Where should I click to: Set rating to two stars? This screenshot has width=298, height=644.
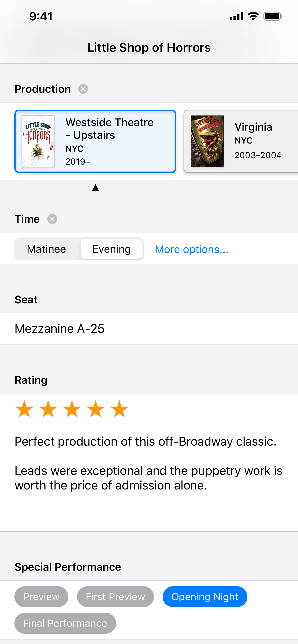tap(48, 409)
